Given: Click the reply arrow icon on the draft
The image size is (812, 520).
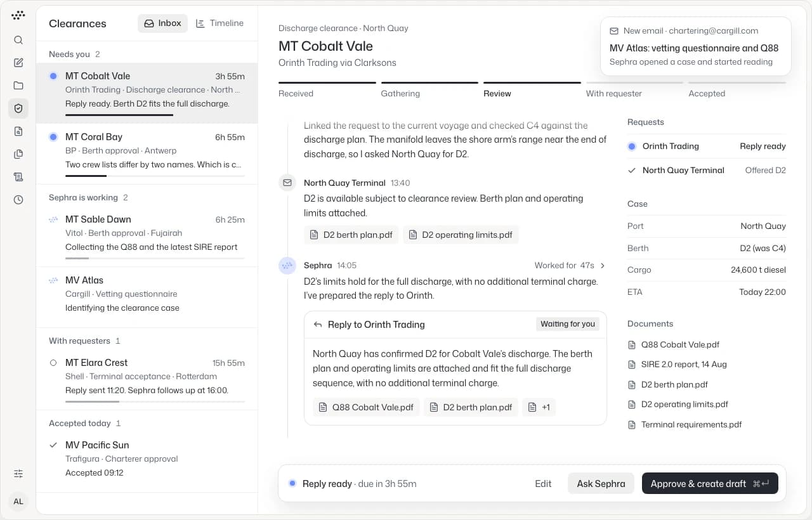Looking at the screenshot, I should [318, 325].
